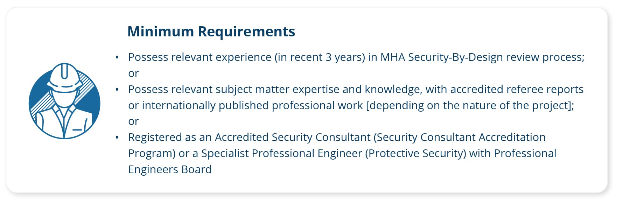644x204 pixels.
Task: Click the second bullet point dot
Action: pyautogui.click(x=117, y=89)
